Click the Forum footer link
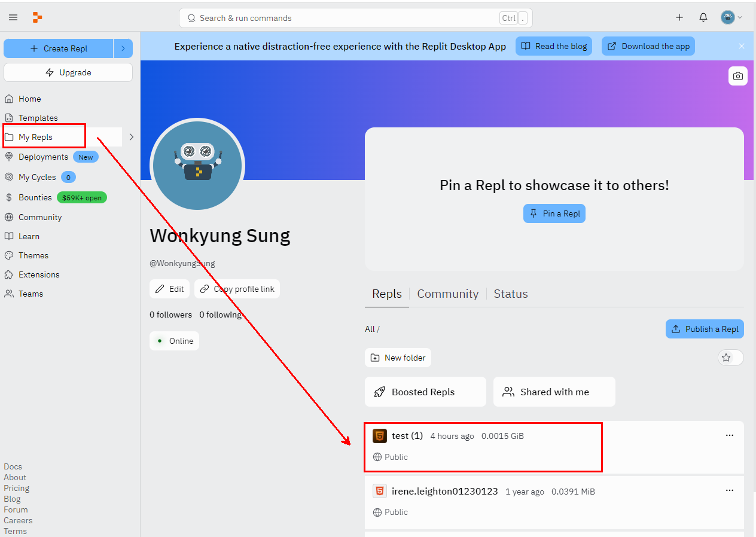The image size is (756, 537). (x=16, y=509)
